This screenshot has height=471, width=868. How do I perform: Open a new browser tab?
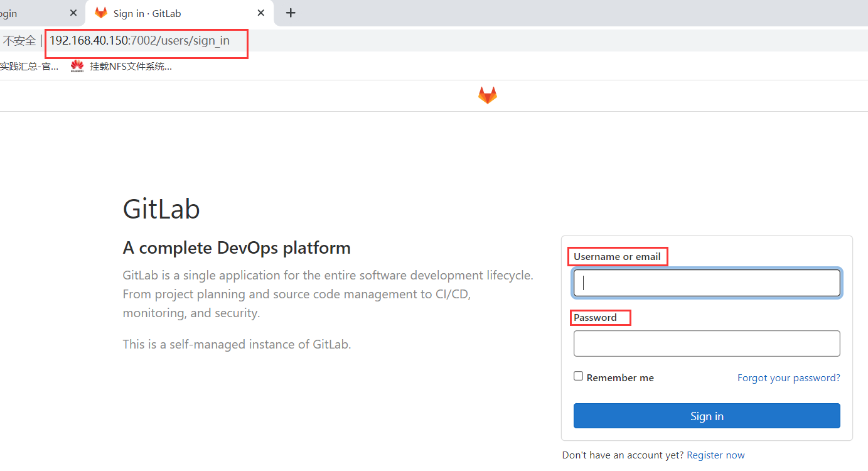tap(291, 13)
